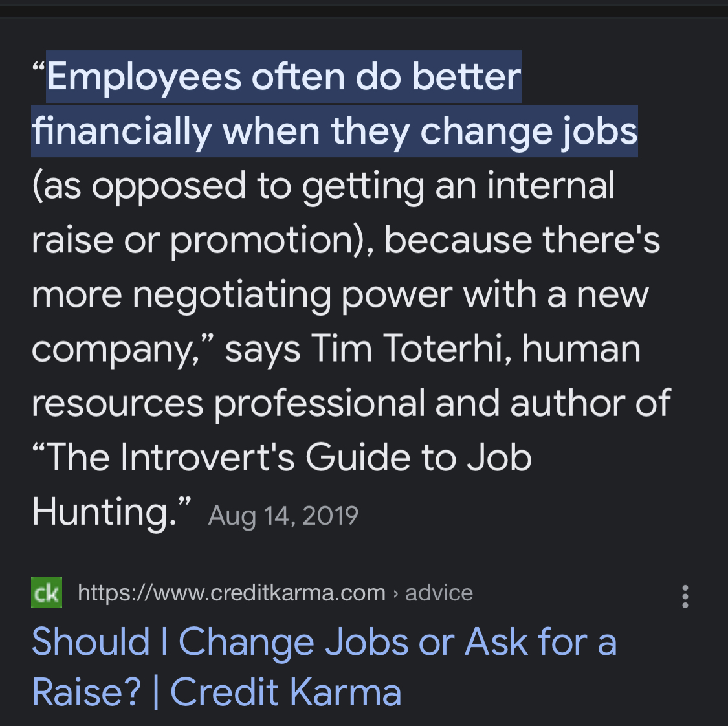728x726 pixels.
Task: Click highlighted text Employees often do better
Action: tap(284, 77)
